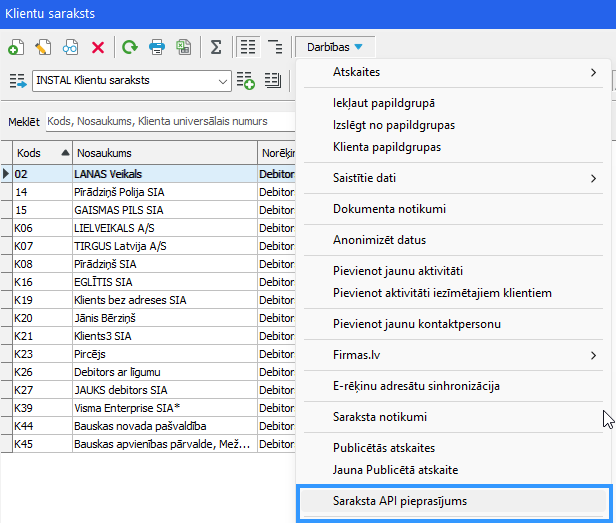Open INSTAL Klientu saraksts combo box
This screenshot has width=616, height=523.
click(132, 81)
